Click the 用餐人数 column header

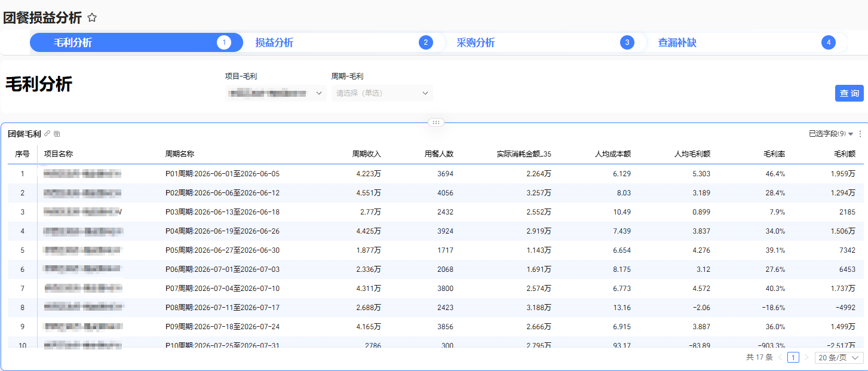click(439, 154)
